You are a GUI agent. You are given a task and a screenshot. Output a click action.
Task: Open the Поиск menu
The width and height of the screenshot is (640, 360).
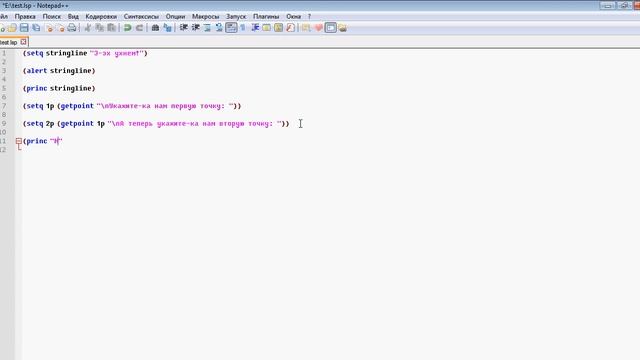(x=51, y=16)
